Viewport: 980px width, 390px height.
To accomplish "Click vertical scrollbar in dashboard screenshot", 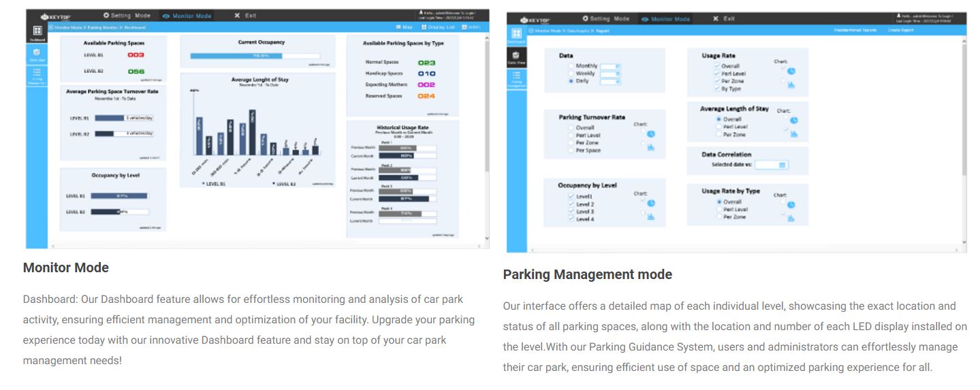I will tap(486, 136).
